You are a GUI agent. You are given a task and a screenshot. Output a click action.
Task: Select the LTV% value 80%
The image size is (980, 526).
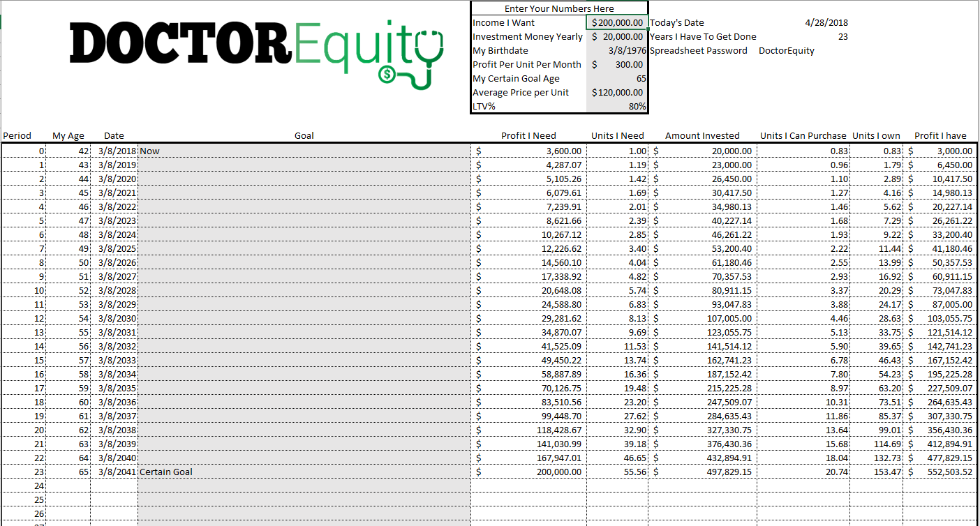pos(617,106)
